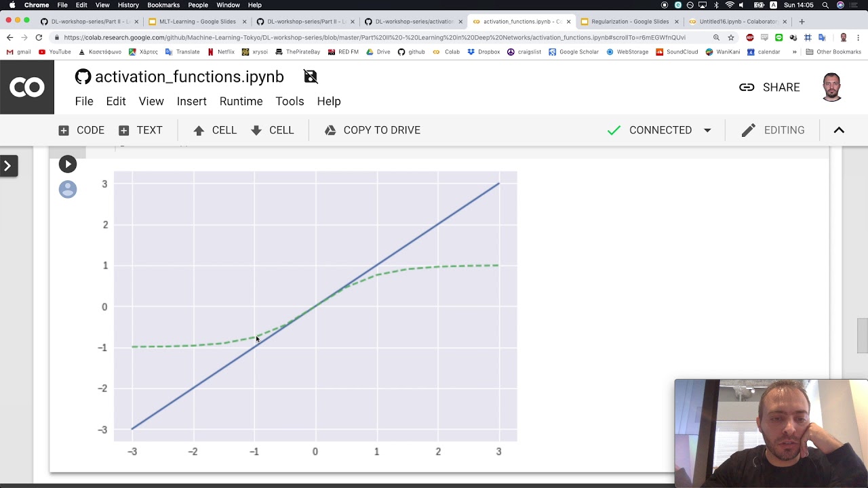The width and height of the screenshot is (868, 488).
Task: Click the cell output user avatar icon
Action: [x=68, y=189]
